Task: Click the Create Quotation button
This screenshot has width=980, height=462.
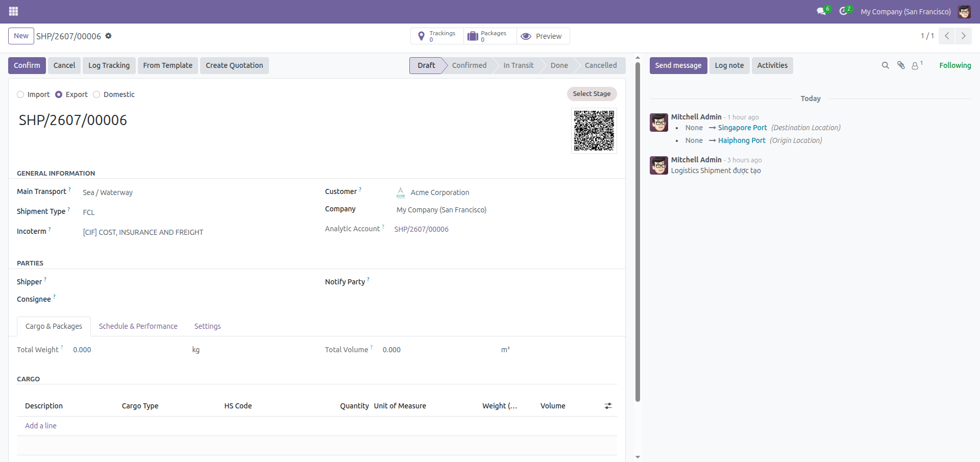Action: click(234, 65)
